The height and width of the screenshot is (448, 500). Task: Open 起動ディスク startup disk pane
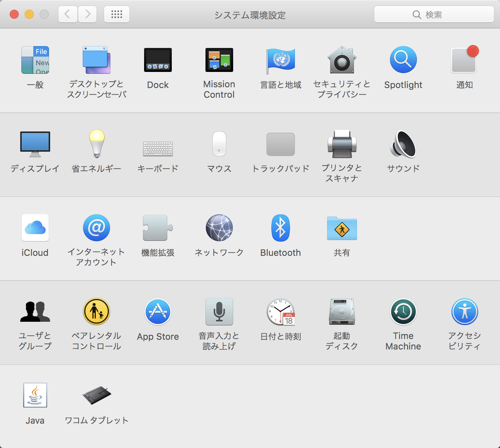pos(342,312)
